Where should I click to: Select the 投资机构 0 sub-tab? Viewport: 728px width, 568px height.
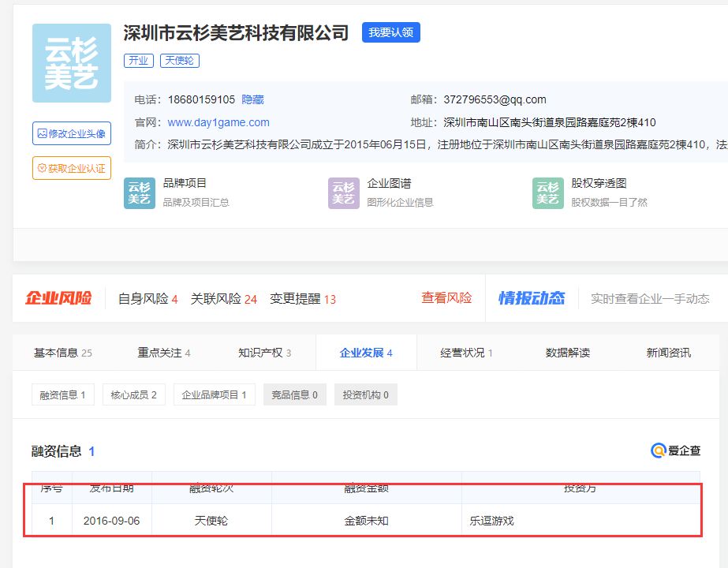coord(366,394)
